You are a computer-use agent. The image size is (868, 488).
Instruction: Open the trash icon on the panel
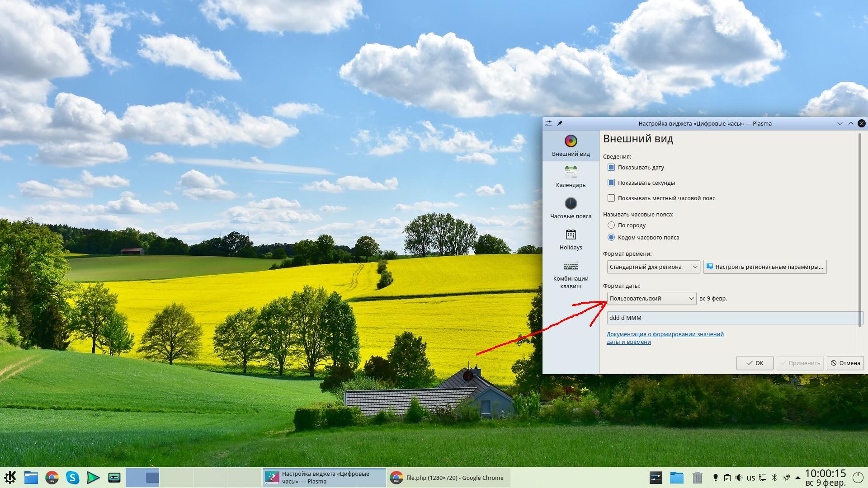click(x=698, y=478)
